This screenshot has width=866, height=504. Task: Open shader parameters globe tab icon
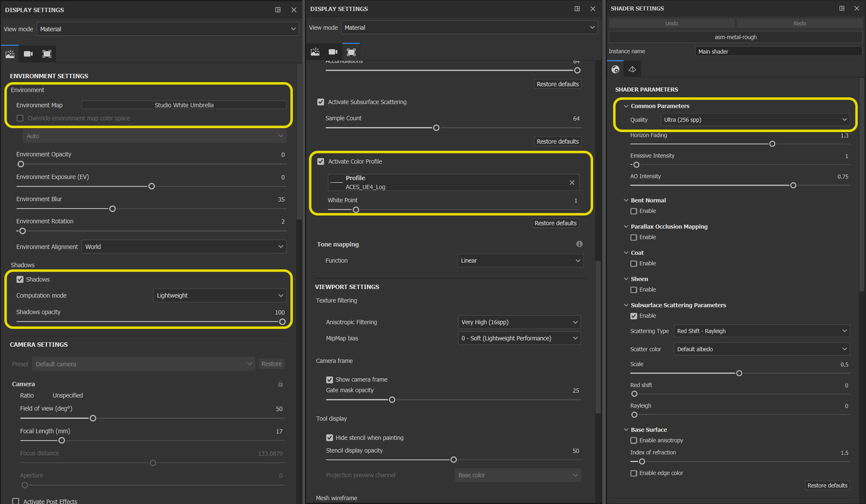click(615, 70)
